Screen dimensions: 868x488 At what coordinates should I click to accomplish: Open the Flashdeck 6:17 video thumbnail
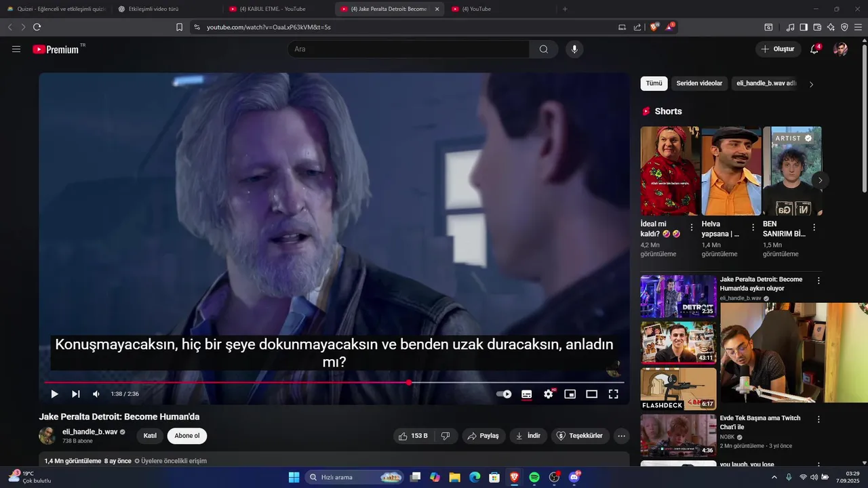pos(678,389)
